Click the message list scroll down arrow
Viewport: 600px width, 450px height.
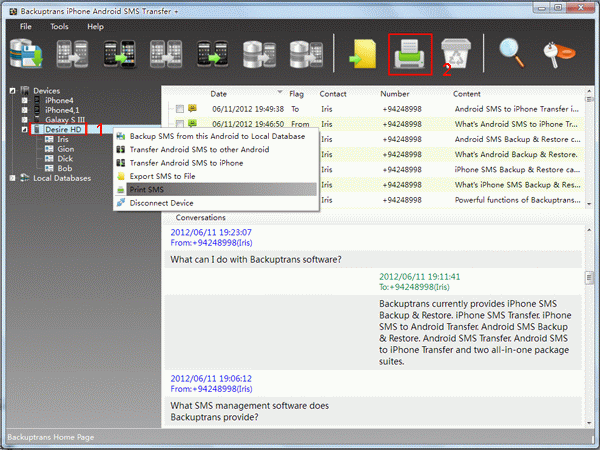click(x=589, y=204)
